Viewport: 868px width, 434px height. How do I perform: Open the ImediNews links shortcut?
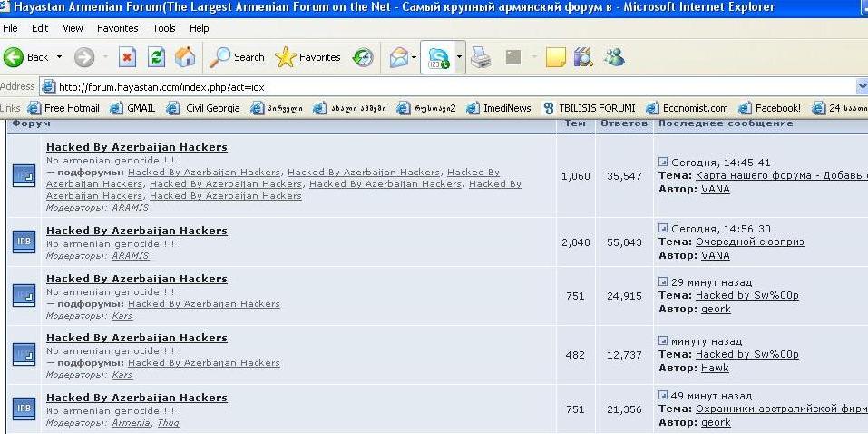click(498, 108)
